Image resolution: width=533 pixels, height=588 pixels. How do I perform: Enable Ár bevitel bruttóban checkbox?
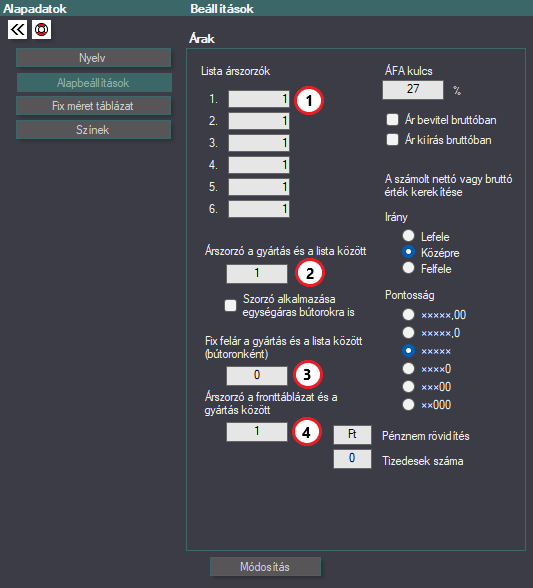(392, 120)
